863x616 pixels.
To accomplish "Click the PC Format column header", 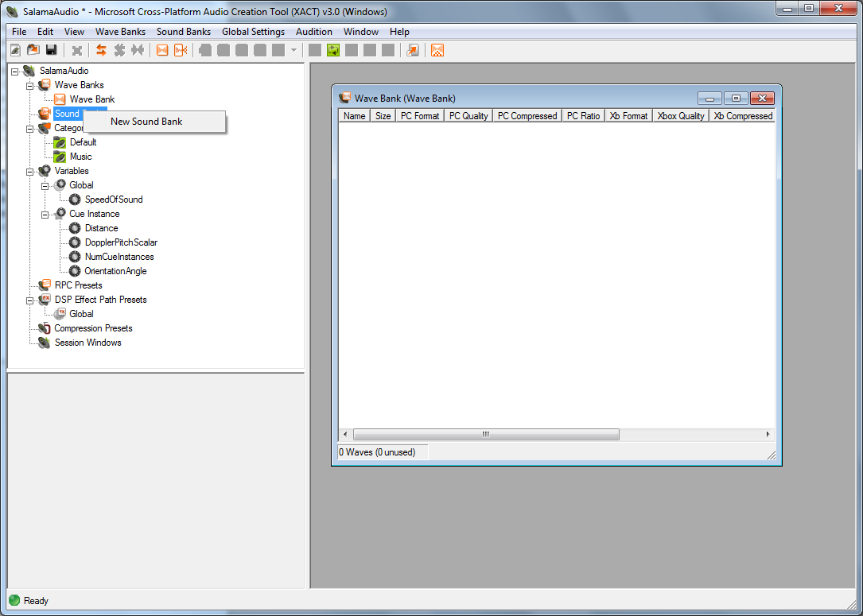I will tap(420, 115).
